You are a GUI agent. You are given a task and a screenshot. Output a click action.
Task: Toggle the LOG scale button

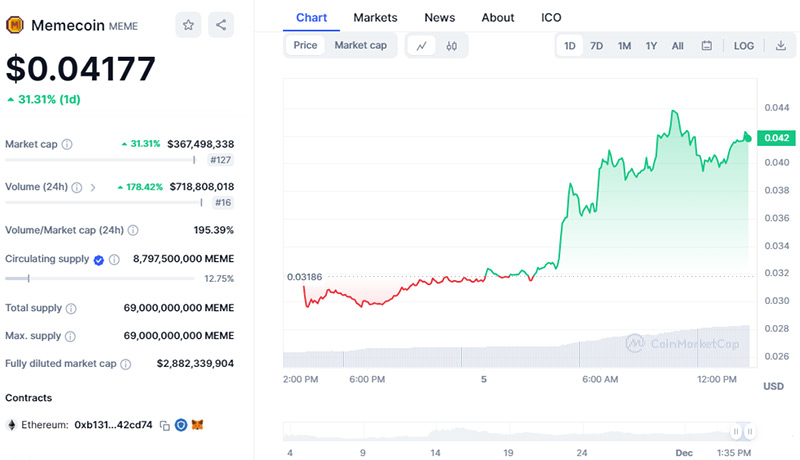tap(744, 45)
